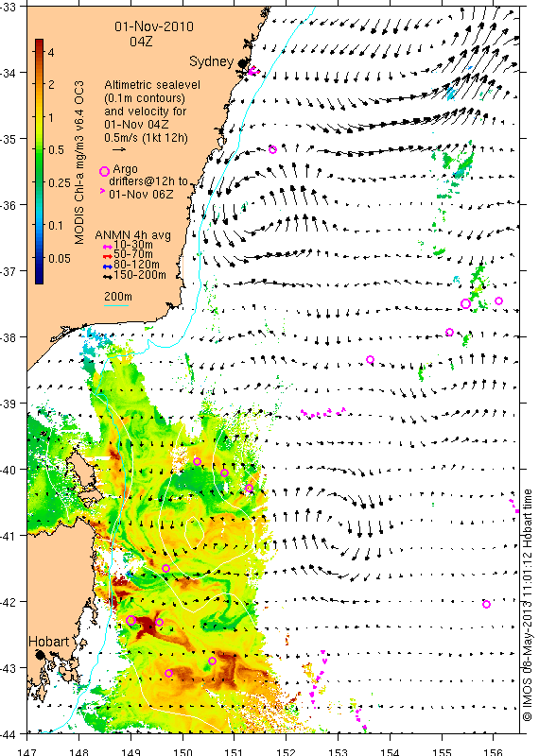
Task: Click the 'drifters@12h to' legend text
Action: 148,181
